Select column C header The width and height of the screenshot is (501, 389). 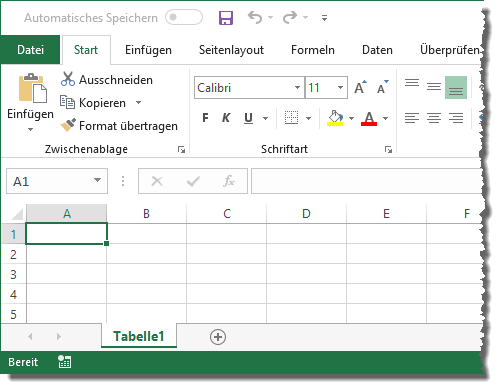(x=227, y=214)
